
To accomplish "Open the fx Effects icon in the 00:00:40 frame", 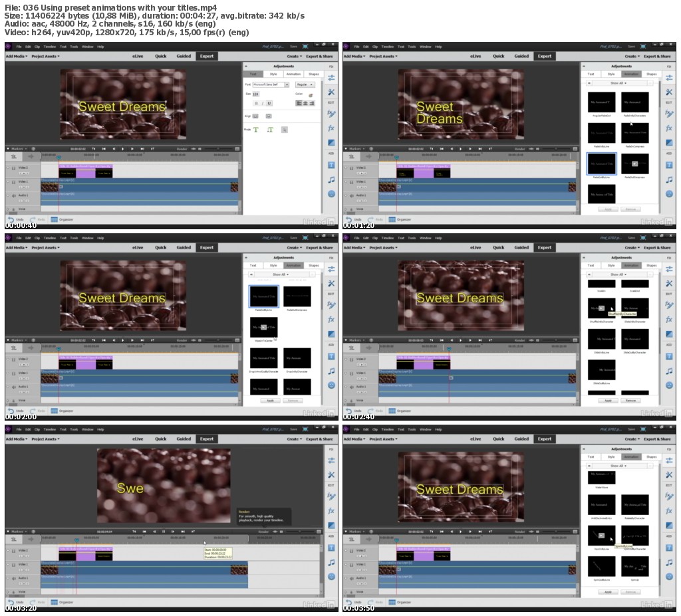I will tap(331, 128).
